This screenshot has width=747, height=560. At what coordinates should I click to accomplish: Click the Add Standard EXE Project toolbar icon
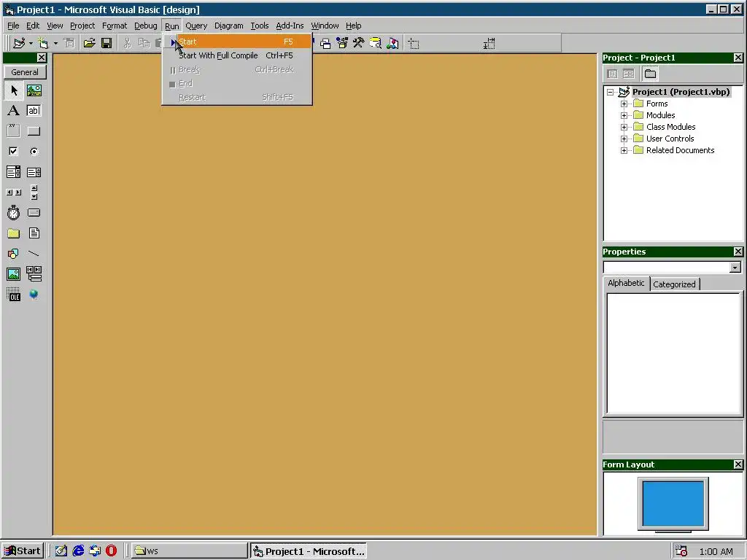[19, 43]
